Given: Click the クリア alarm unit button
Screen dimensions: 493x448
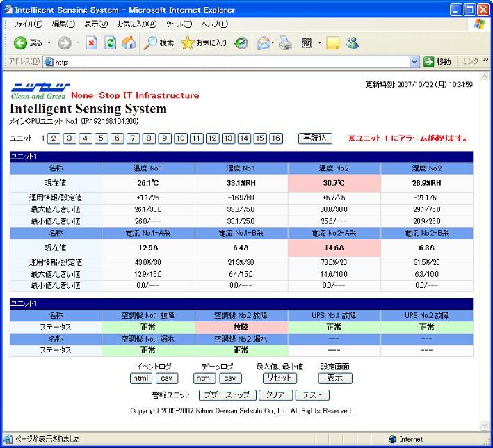Looking at the screenshot, I should [276, 395].
